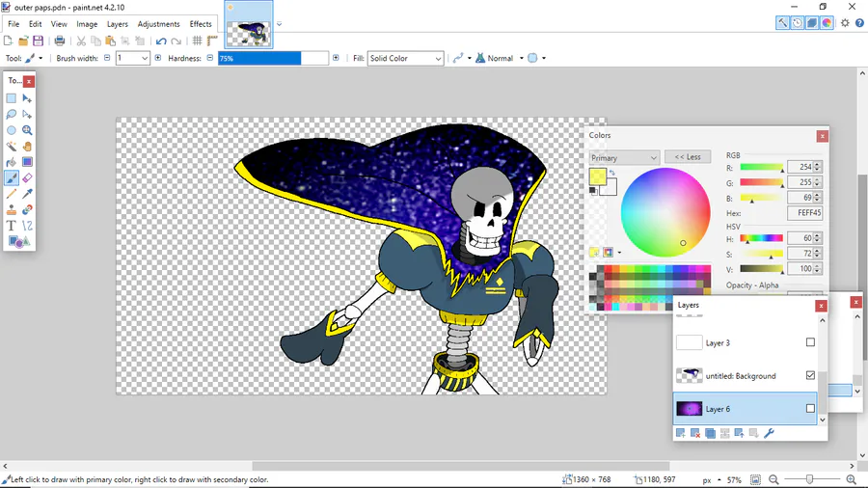
Task: Open the View menu
Action: [59, 24]
